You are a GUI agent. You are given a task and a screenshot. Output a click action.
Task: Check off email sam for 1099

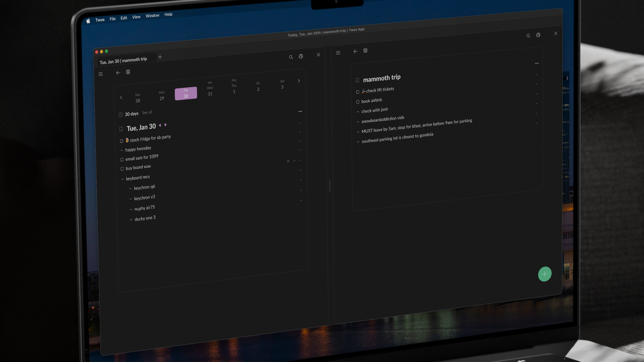click(122, 160)
